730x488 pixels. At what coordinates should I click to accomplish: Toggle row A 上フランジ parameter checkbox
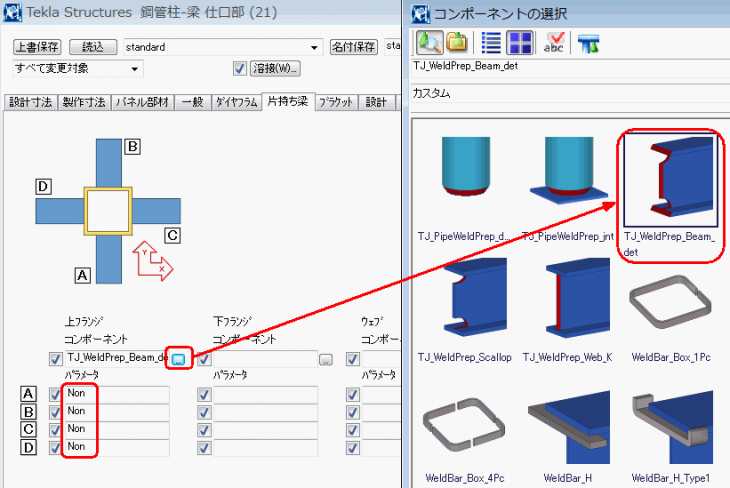56,394
